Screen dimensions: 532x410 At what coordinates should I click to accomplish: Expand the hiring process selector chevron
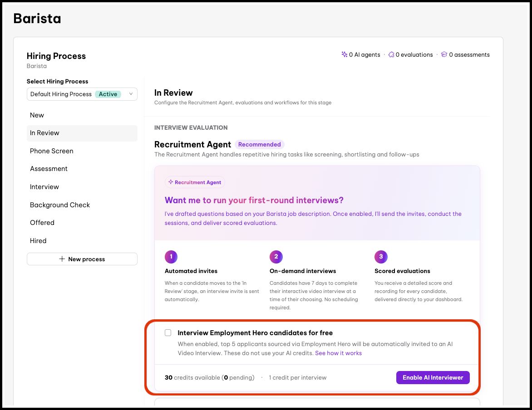coord(131,94)
